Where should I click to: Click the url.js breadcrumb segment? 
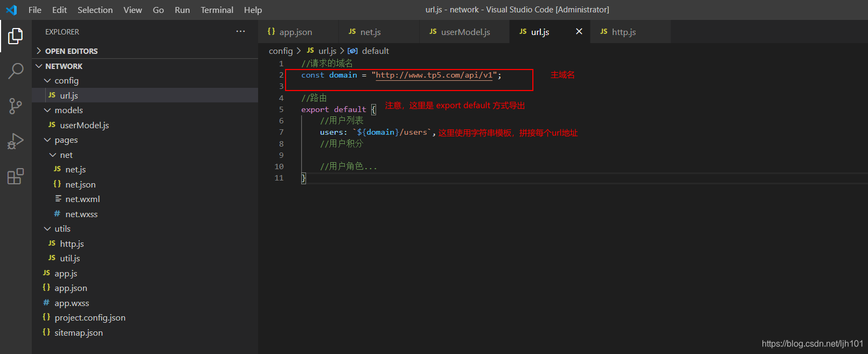coord(327,51)
